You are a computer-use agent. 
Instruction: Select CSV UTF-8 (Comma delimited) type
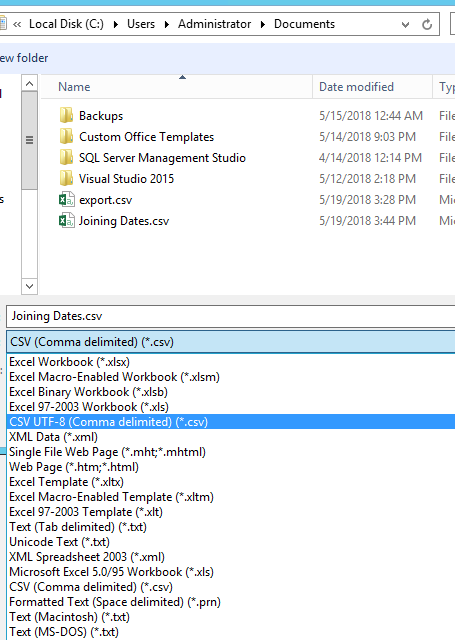[231, 422]
